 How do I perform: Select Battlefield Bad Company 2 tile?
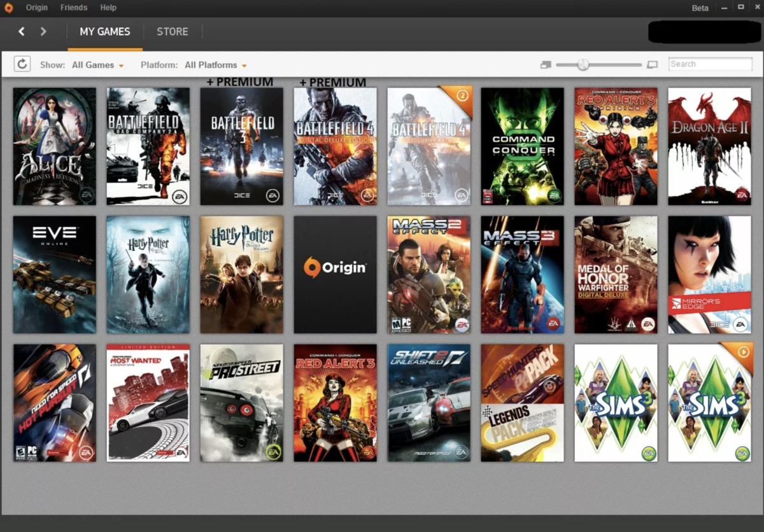148,146
